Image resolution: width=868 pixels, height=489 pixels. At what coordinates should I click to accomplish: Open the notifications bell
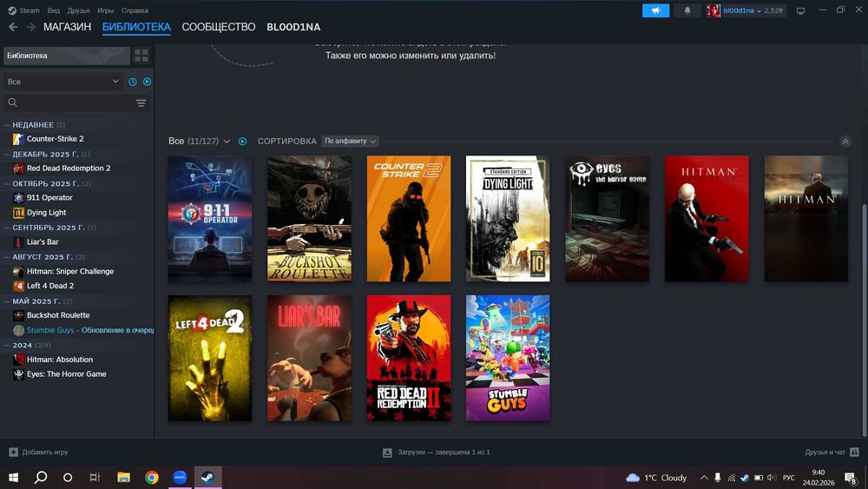pos(687,10)
